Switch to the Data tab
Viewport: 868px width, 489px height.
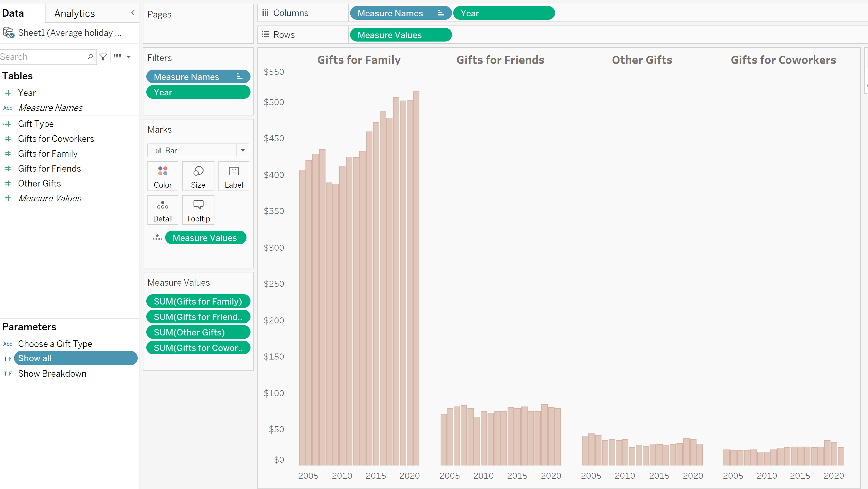(x=13, y=13)
